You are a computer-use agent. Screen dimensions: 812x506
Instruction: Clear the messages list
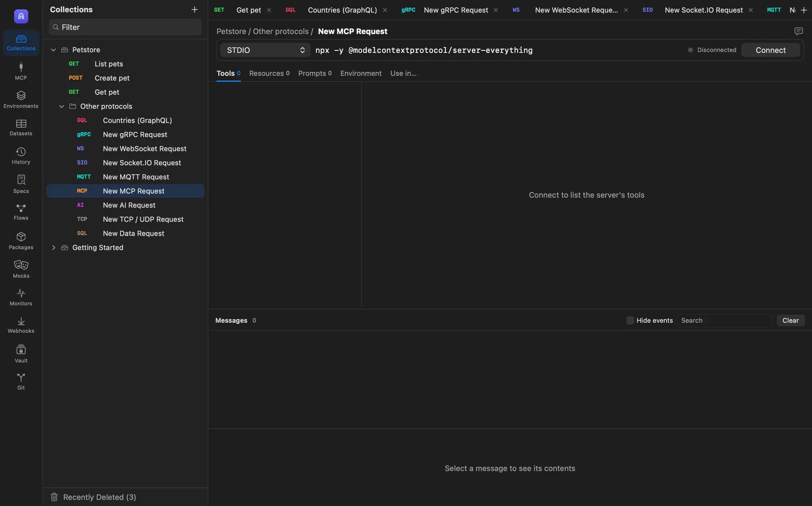[x=790, y=320]
